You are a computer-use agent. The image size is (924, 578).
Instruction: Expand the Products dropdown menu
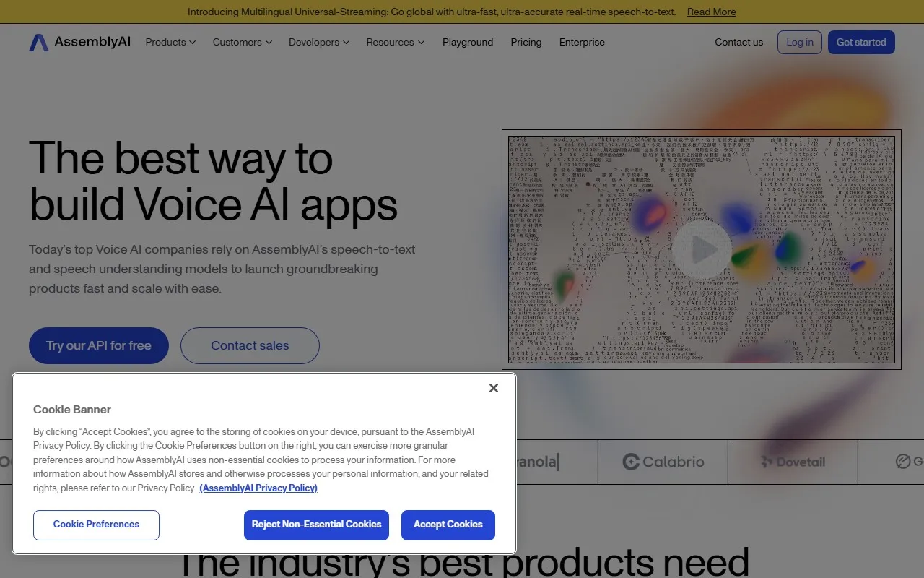click(170, 43)
